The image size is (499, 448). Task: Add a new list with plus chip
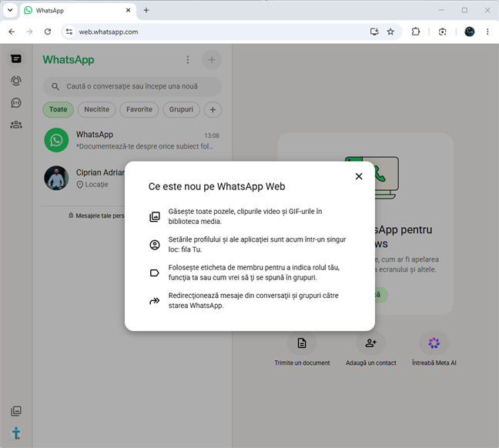pos(213,110)
